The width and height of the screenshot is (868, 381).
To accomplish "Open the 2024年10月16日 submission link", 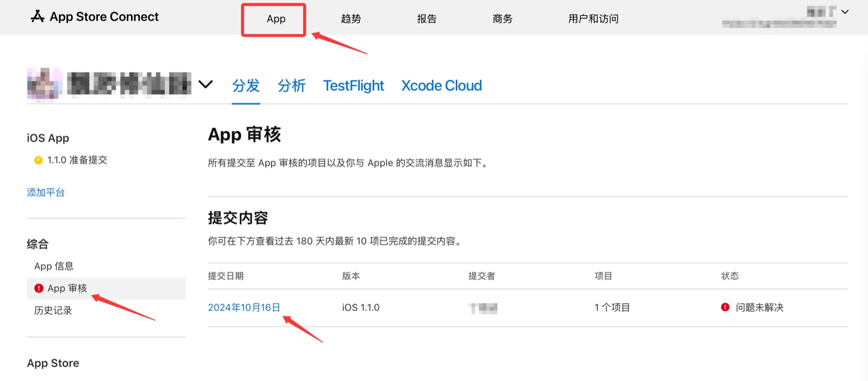I will tap(244, 307).
